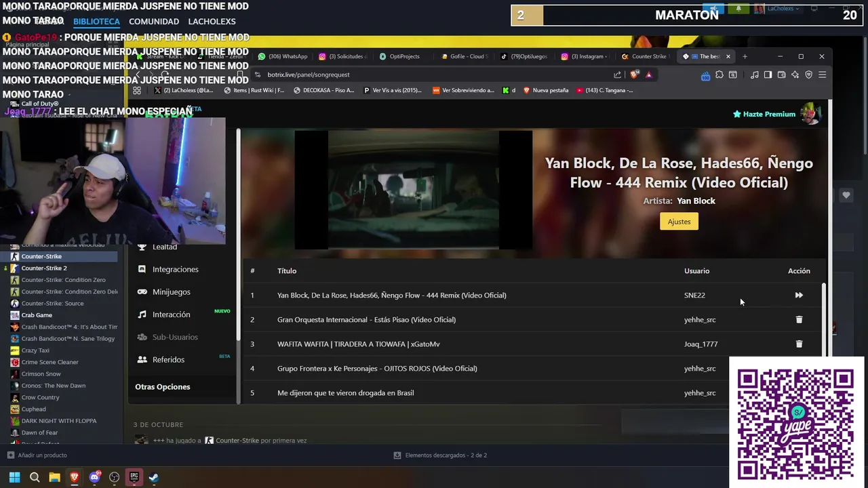Screen dimensions: 868x488
Task: Open Discord from the taskbar
Action: click(x=94, y=477)
